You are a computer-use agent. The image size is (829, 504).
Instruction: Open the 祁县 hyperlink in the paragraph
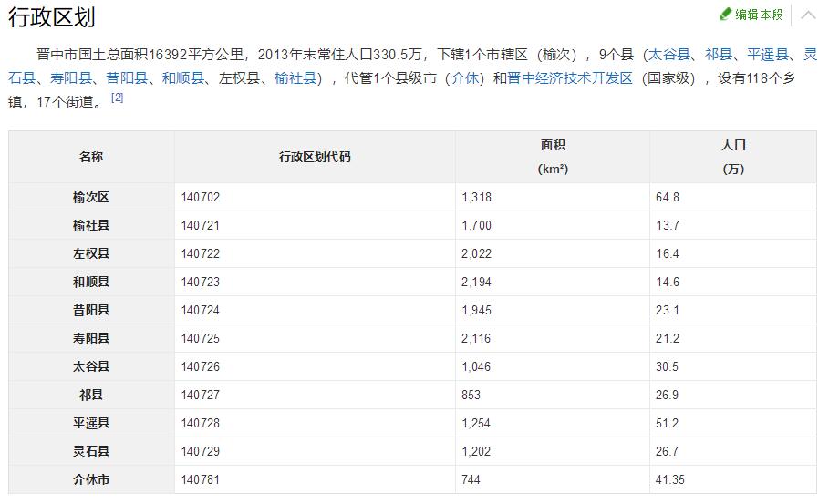[718, 55]
